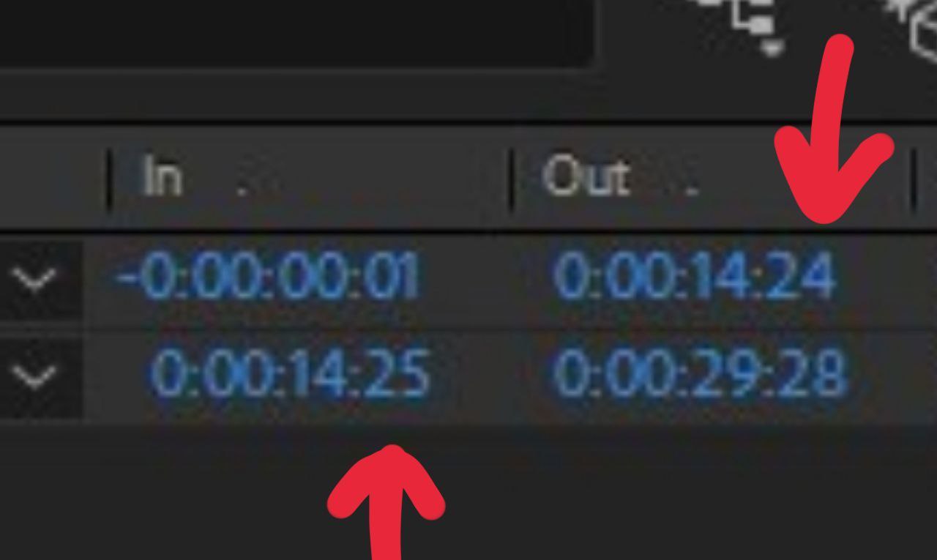Expand the second layer's chevron dropdown
The height and width of the screenshot is (560, 937).
tap(35, 376)
